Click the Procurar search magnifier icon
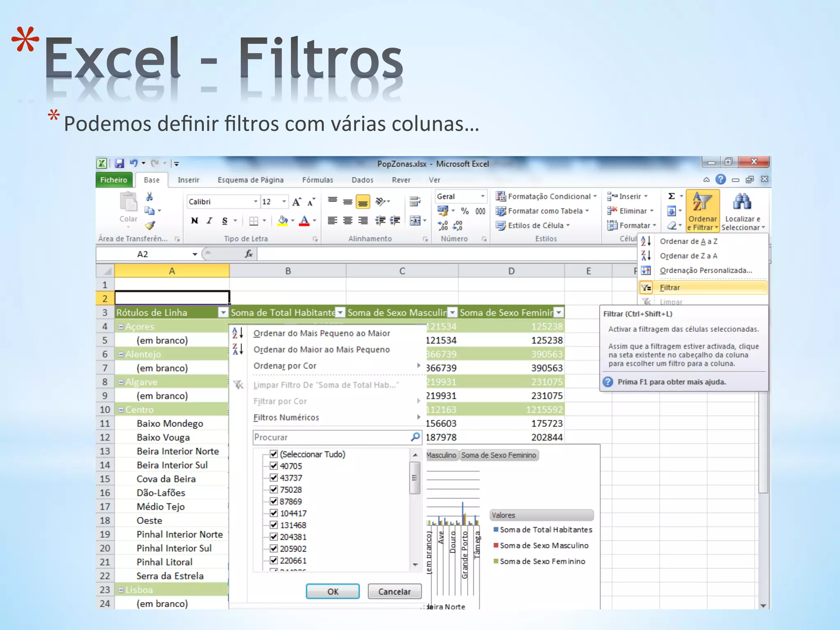The width and height of the screenshot is (840, 630). pos(415,437)
